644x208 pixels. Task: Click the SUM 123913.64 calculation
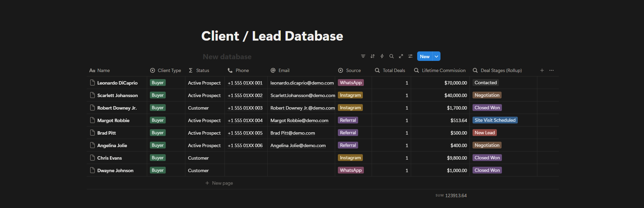451,195
